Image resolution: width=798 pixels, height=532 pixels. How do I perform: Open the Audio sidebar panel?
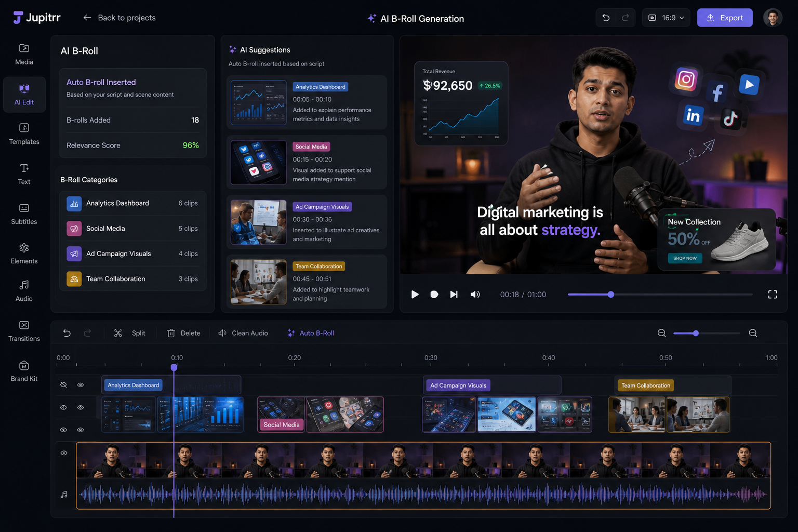(x=24, y=291)
